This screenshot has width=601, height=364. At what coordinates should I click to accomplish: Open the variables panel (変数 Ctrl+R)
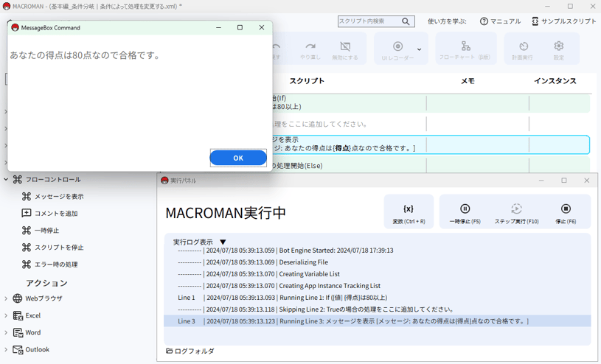click(409, 211)
